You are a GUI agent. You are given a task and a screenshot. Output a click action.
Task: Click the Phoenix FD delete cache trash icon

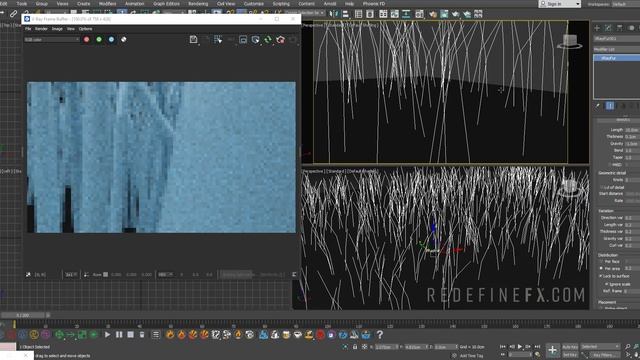coord(142,335)
